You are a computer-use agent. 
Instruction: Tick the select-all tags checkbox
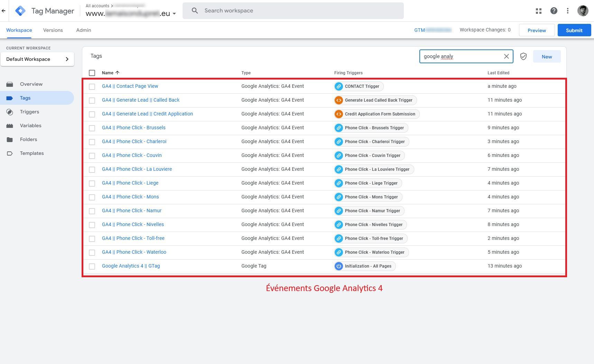92,73
